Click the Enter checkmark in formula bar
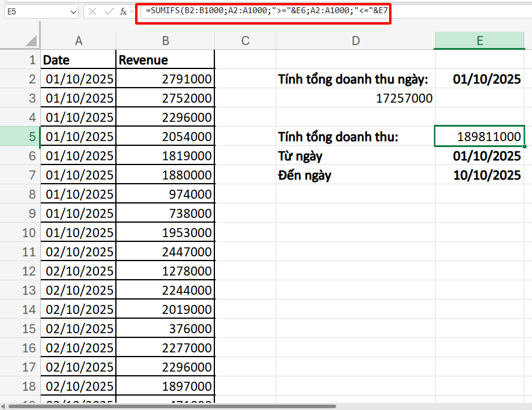The height and width of the screenshot is (410, 532). point(107,11)
